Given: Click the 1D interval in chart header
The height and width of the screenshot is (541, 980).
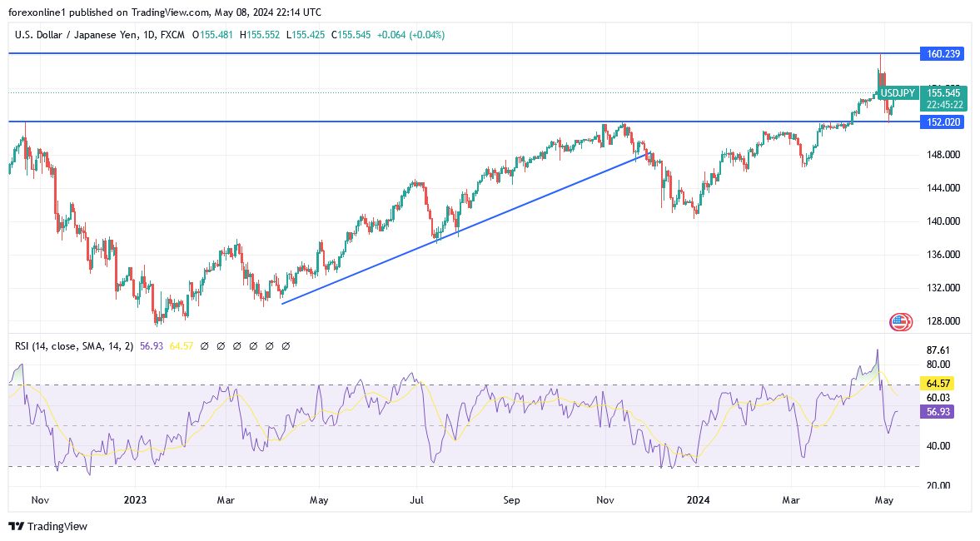Looking at the screenshot, I should [152, 35].
